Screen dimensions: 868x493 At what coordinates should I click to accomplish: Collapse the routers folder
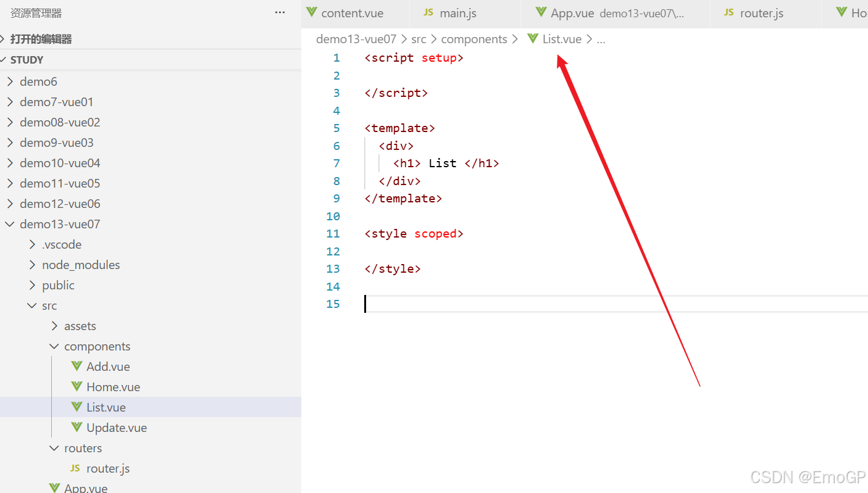(151, 448)
